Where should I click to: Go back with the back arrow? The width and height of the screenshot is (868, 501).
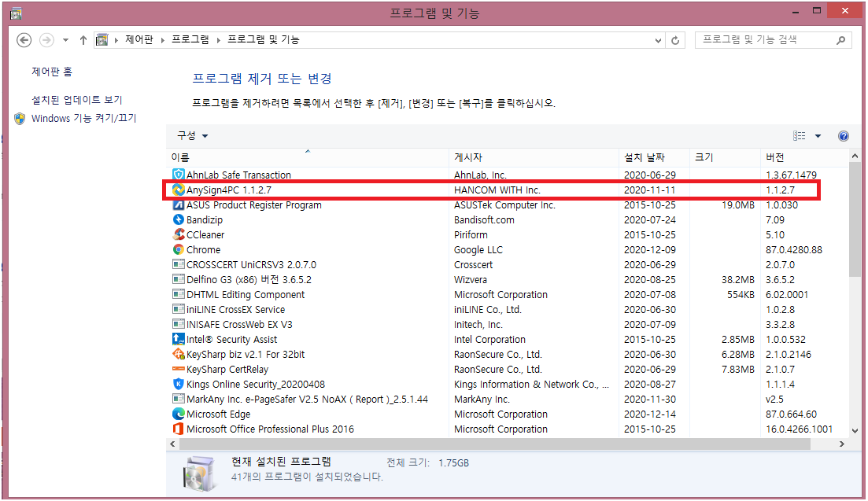24,40
